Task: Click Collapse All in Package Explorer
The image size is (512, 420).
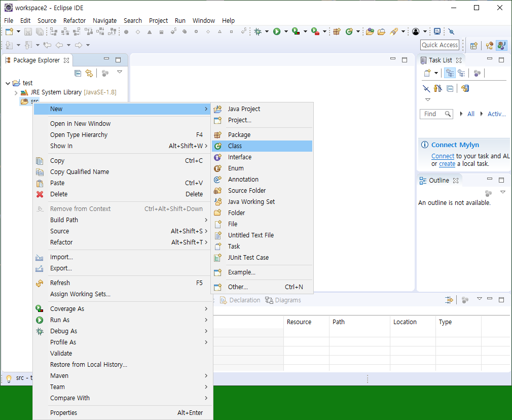Action: tap(78, 73)
